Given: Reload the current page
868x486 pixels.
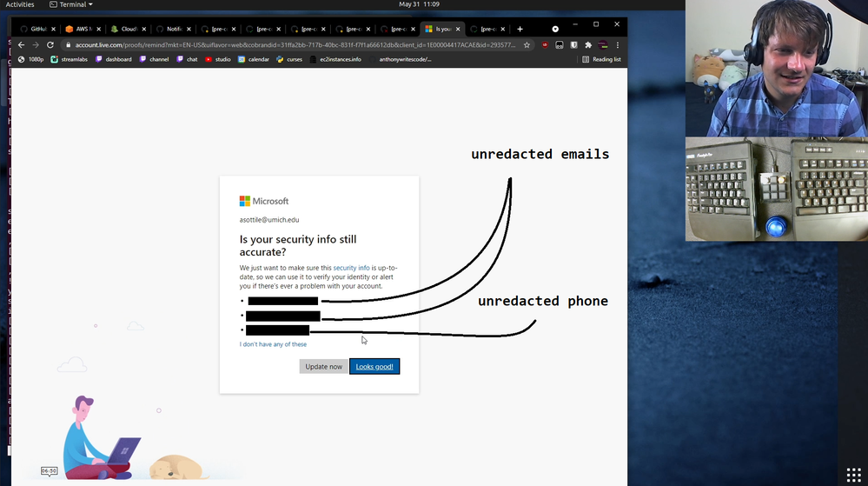Looking at the screenshot, I should (50, 45).
